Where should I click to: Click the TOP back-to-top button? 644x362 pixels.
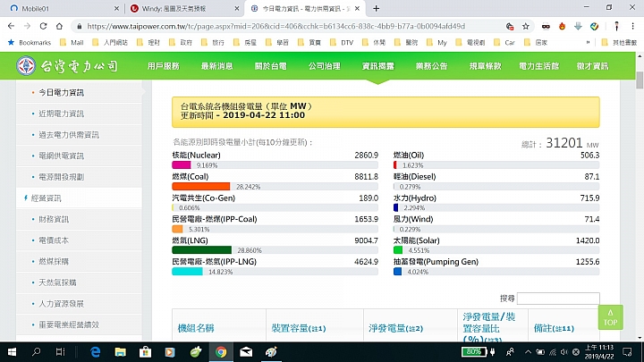click(x=610, y=317)
